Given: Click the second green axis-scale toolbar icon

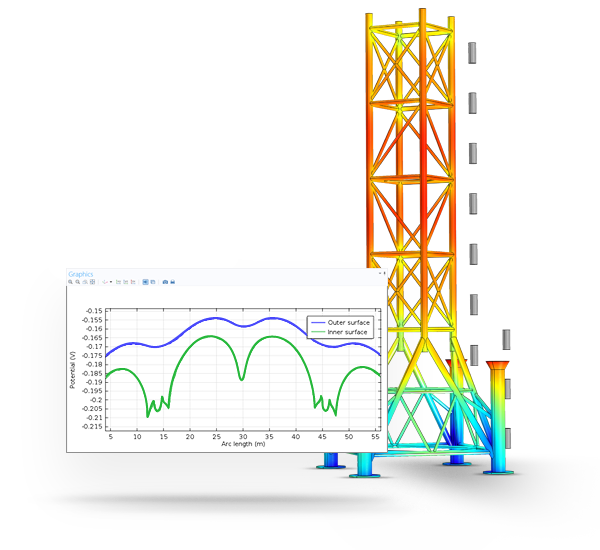Looking at the screenshot, I should (126, 282).
